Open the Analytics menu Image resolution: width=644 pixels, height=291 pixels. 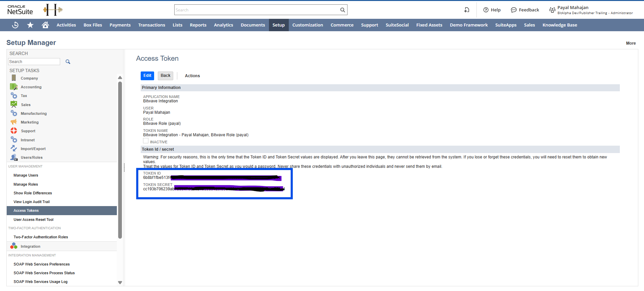pyautogui.click(x=224, y=25)
